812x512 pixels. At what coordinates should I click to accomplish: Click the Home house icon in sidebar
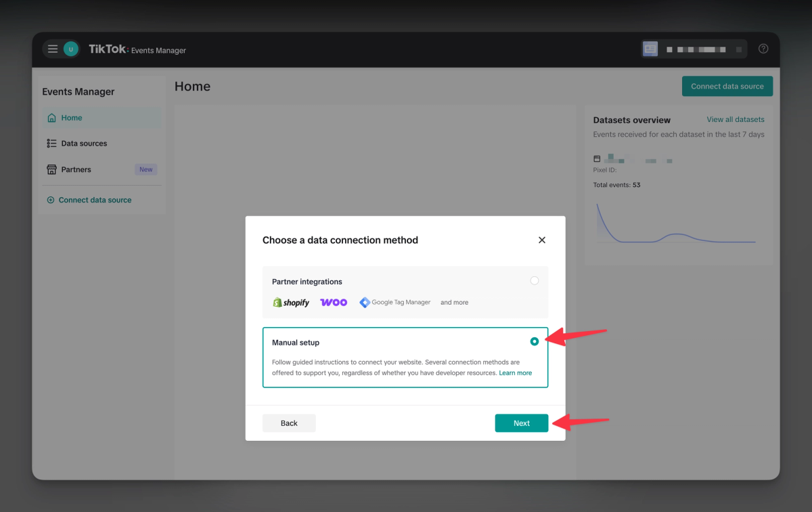[x=51, y=118]
